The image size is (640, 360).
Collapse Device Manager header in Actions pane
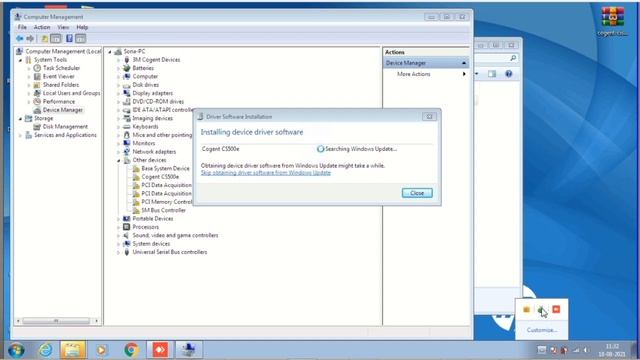464,63
